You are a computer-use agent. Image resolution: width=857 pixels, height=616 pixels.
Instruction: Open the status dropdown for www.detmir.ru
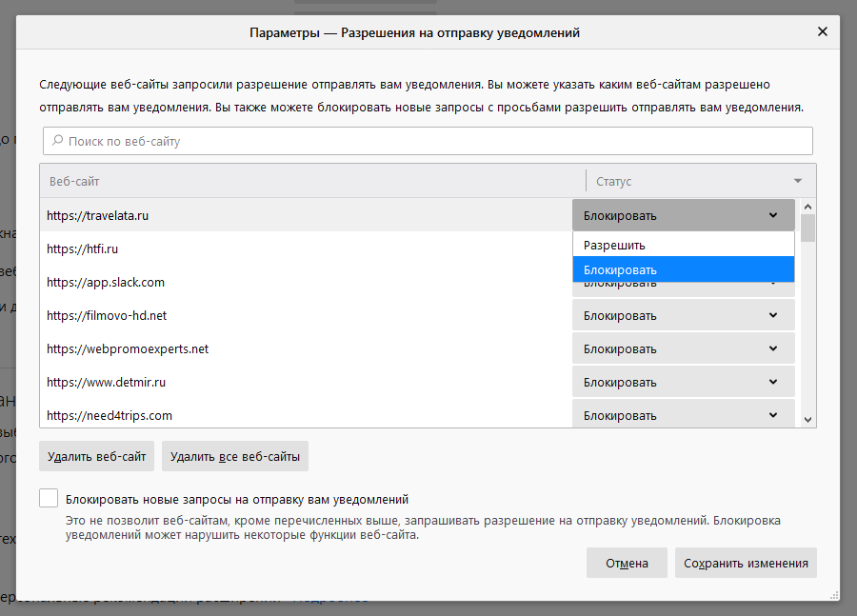point(683,382)
